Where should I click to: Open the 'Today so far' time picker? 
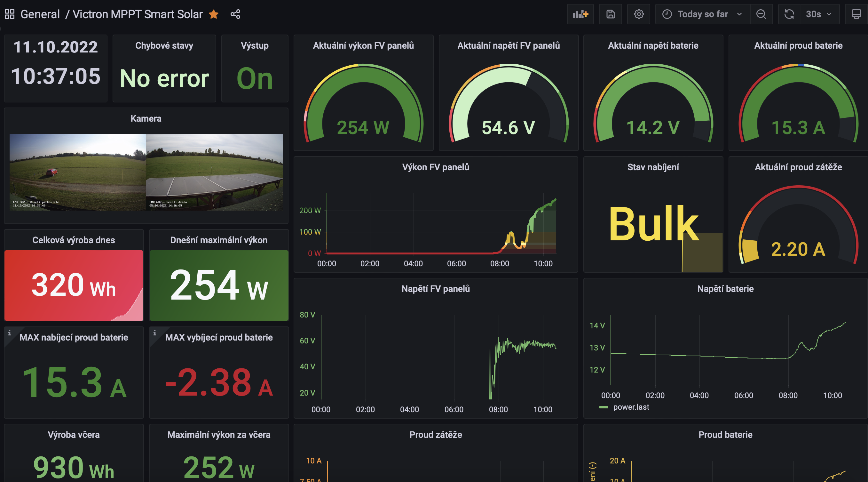point(703,14)
